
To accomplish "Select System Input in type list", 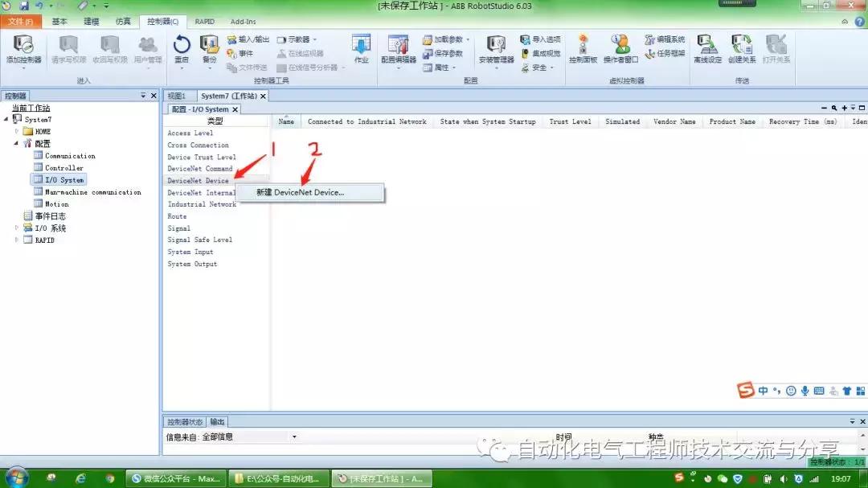I will point(190,252).
